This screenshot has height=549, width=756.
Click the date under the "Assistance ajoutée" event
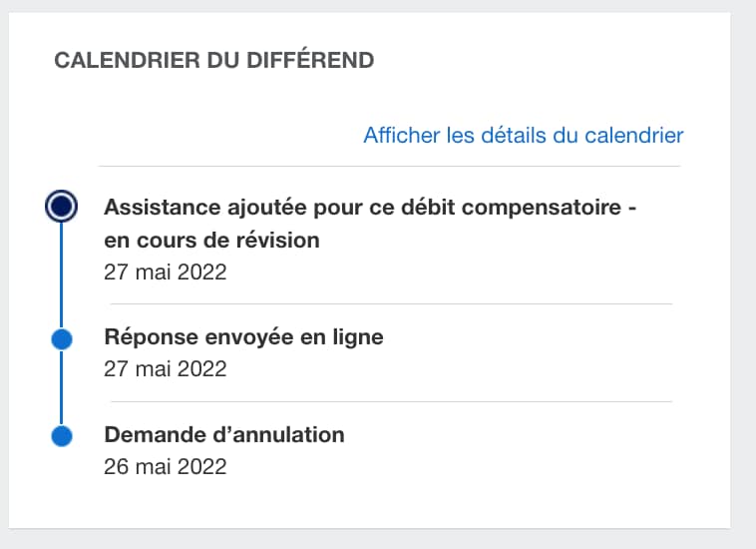point(166,272)
